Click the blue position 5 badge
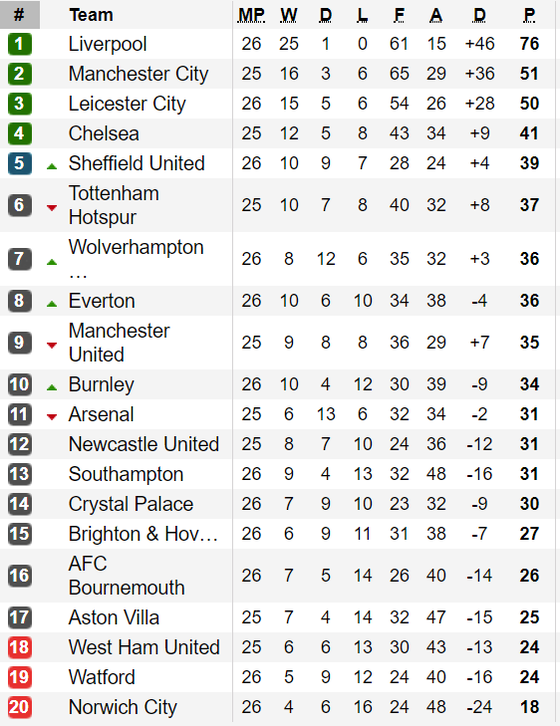560x726 pixels. click(19, 163)
